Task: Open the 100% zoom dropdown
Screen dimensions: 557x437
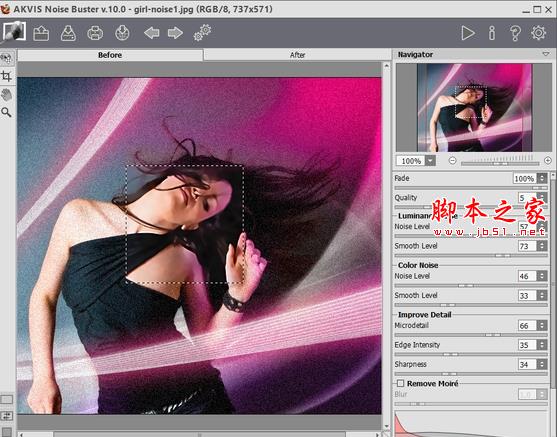Action: coord(430,161)
